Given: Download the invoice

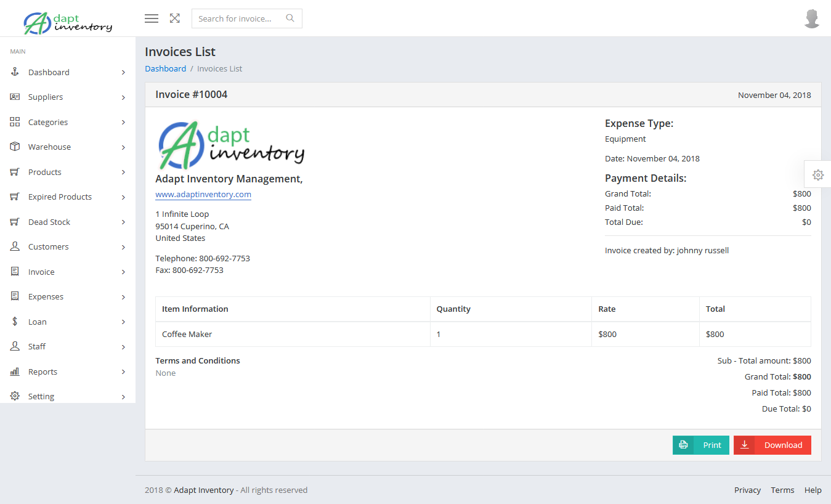Looking at the screenshot, I should pyautogui.click(x=772, y=445).
